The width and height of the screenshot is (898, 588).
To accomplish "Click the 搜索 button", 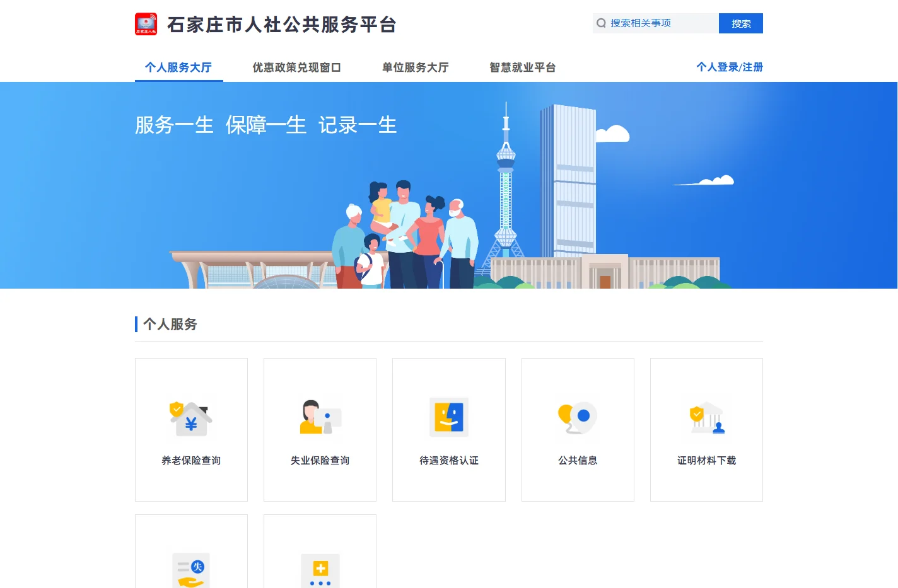I will (x=741, y=23).
